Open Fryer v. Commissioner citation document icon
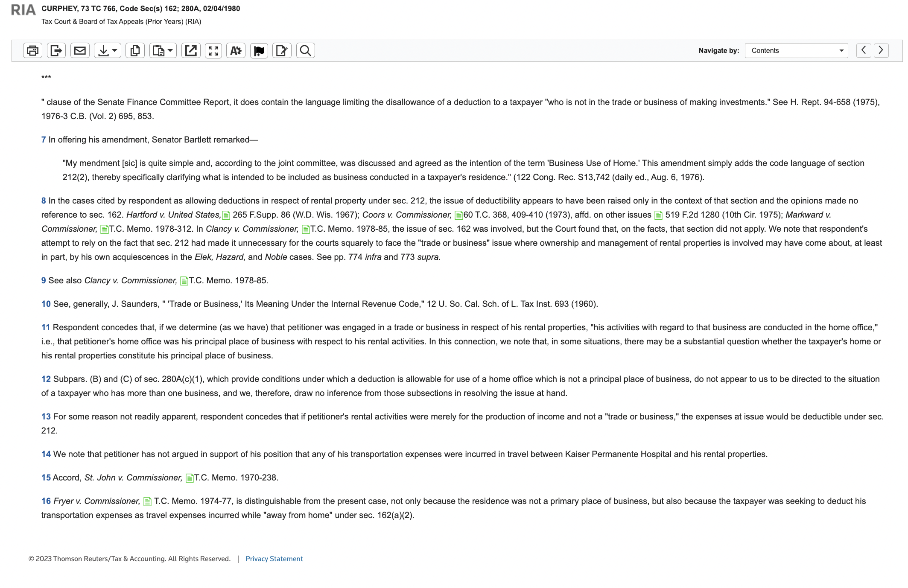 point(147,502)
